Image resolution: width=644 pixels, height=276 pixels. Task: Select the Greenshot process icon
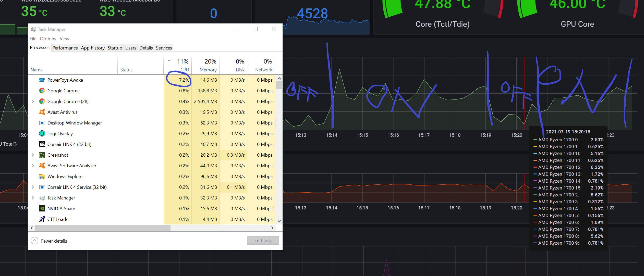42,155
